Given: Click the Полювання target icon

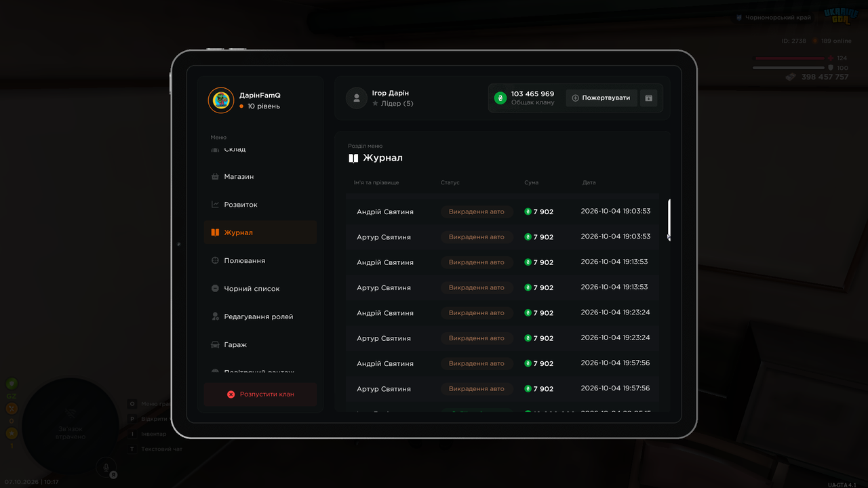Looking at the screenshot, I should pos(215,260).
